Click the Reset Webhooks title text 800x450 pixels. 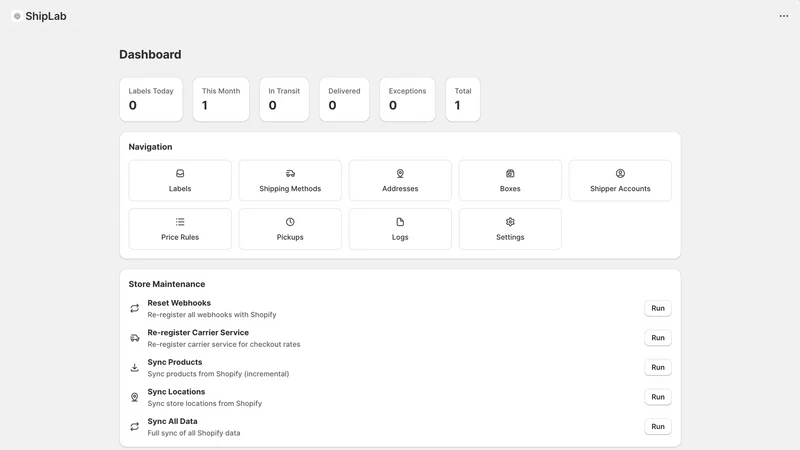pyautogui.click(x=179, y=303)
